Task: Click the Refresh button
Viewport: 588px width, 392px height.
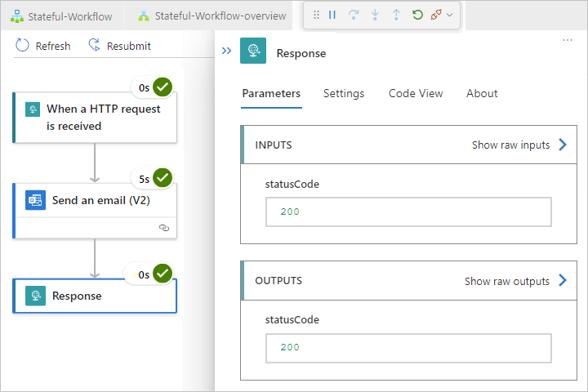Action: click(x=43, y=46)
